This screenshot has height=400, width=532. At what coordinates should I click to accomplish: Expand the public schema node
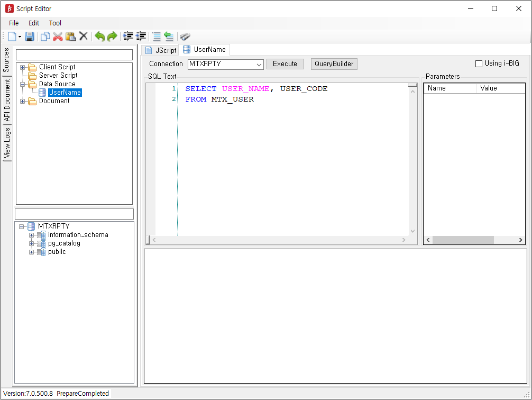click(x=31, y=252)
